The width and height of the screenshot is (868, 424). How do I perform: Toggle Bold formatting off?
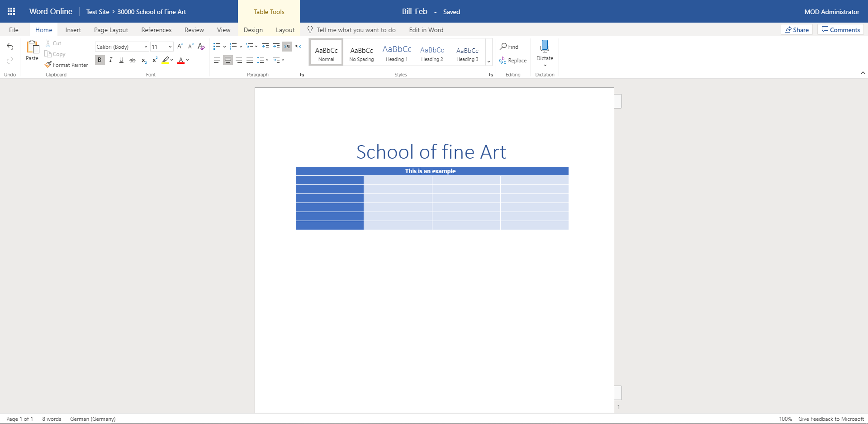point(100,60)
